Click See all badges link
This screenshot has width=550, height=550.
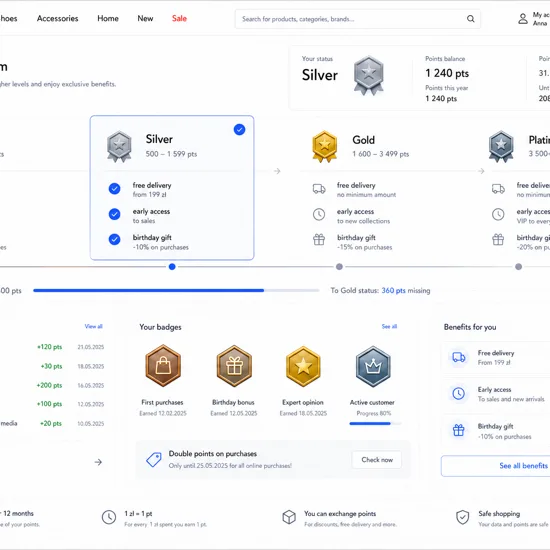(x=389, y=327)
